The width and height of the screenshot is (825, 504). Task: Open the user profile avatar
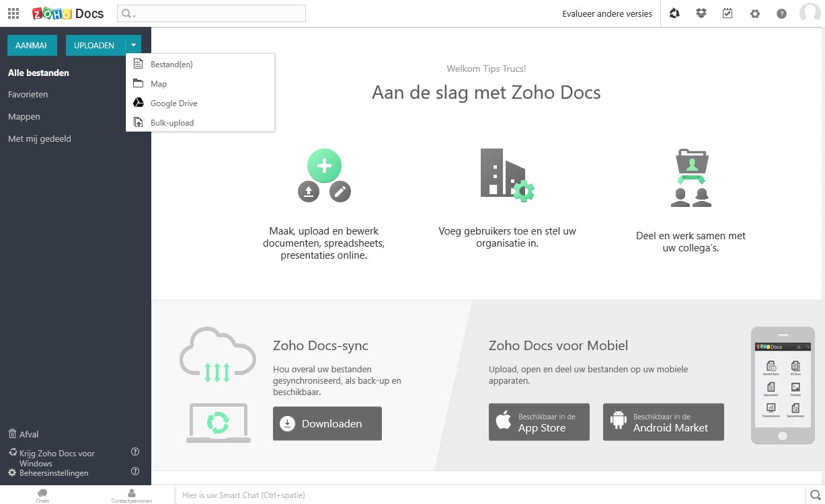pyautogui.click(x=810, y=13)
